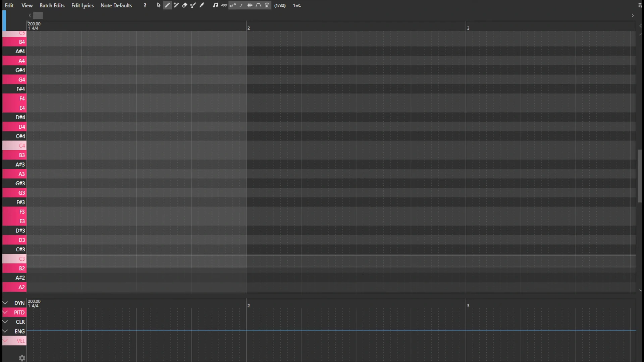This screenshot has height=362, width=644.
Task: Select the arrow selection tool
Action: pos(159,5)
